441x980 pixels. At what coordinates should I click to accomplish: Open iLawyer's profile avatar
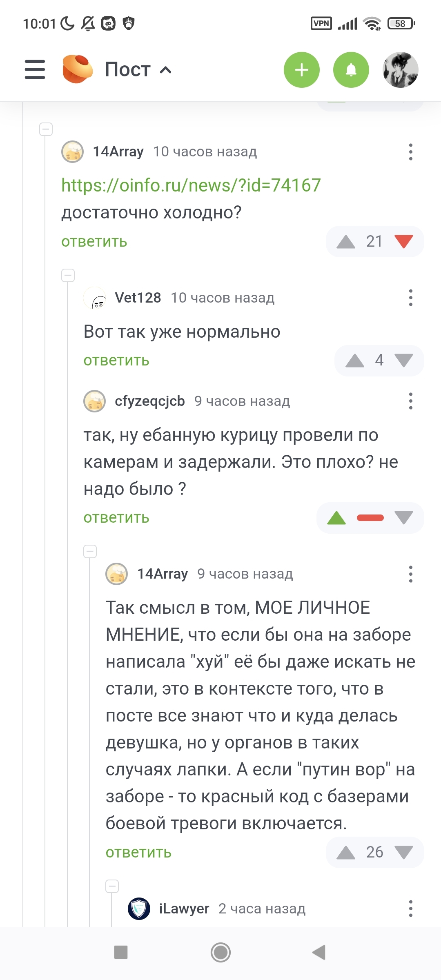pos(139,909)
